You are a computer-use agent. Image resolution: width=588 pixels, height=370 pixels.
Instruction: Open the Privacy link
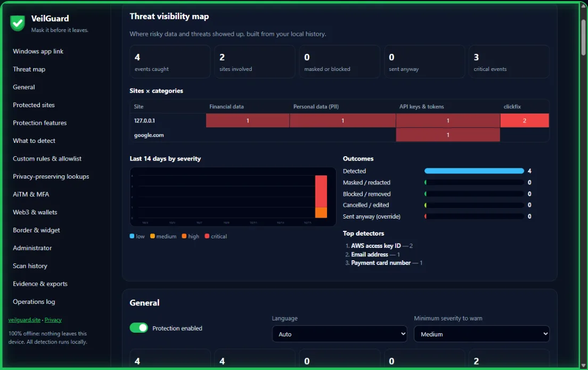[53, 320]
